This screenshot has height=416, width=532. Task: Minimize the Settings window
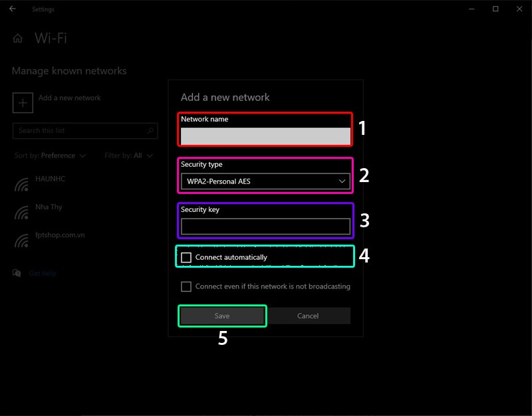pos(471,9)
